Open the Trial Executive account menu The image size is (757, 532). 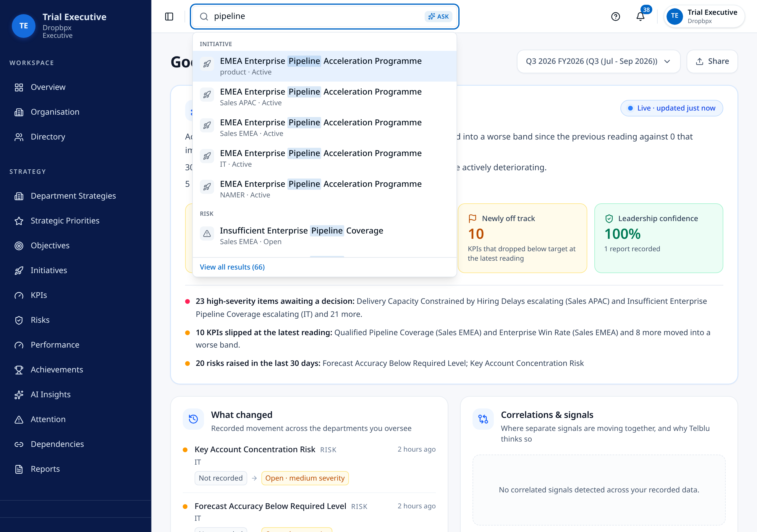tap(704, 17)
